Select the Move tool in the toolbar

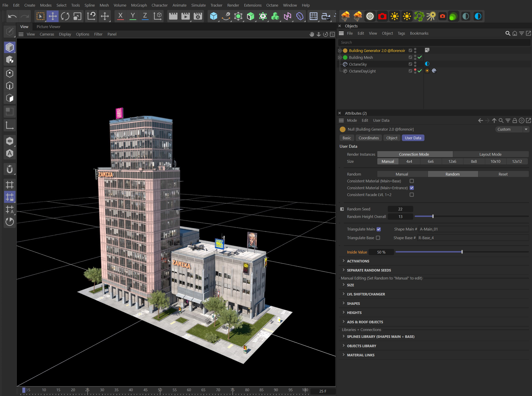tap(53, 16)
